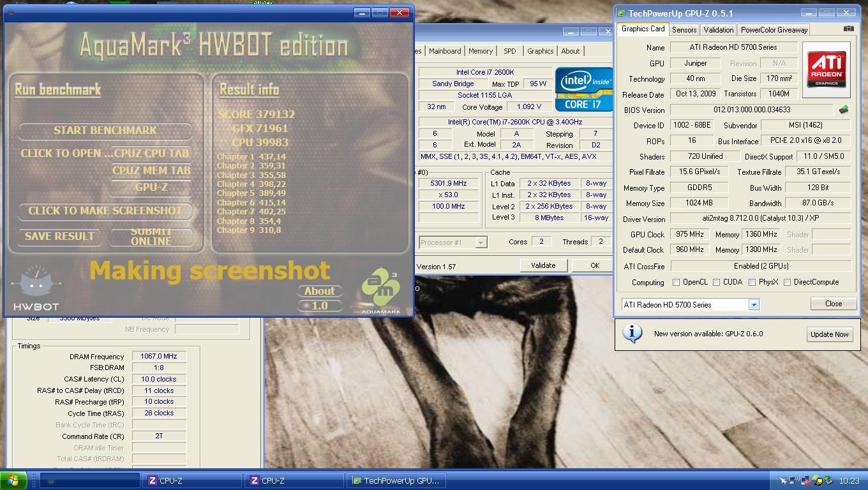Click the yellow laptop wireless tray icon
The width and height of the screenshot is (868, 490).
pyautogui.click(x=818, y=480)
